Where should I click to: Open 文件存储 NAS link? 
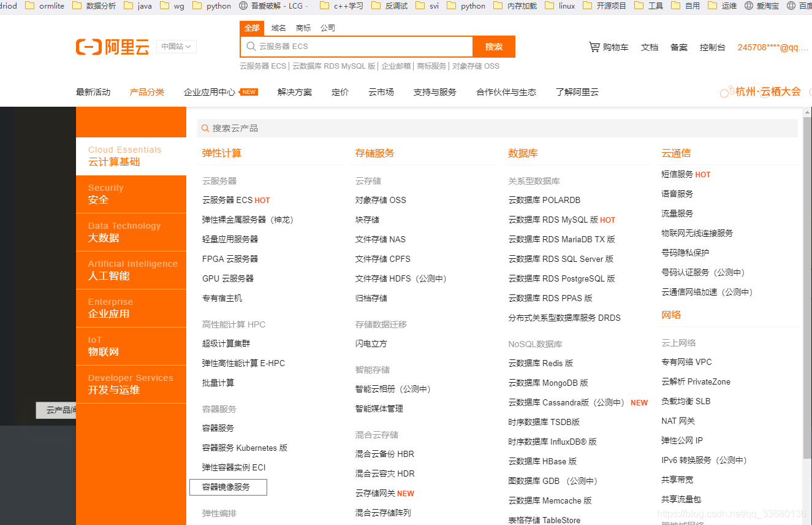pos(381,239)
